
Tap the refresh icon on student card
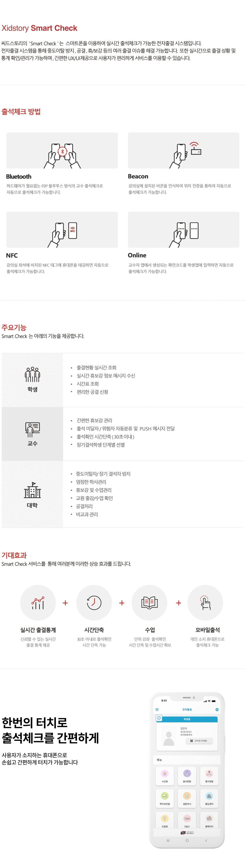159,718
